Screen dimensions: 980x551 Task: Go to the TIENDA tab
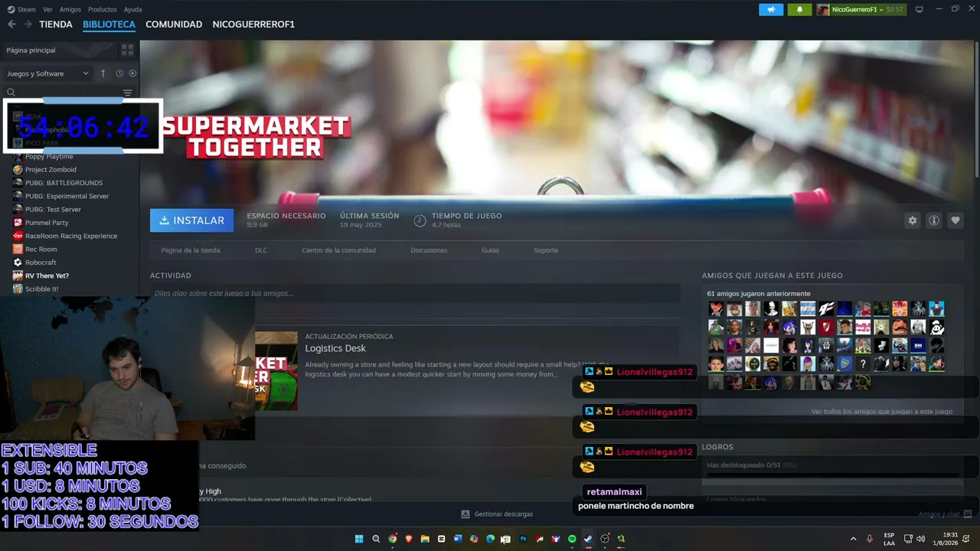point(56,24)
